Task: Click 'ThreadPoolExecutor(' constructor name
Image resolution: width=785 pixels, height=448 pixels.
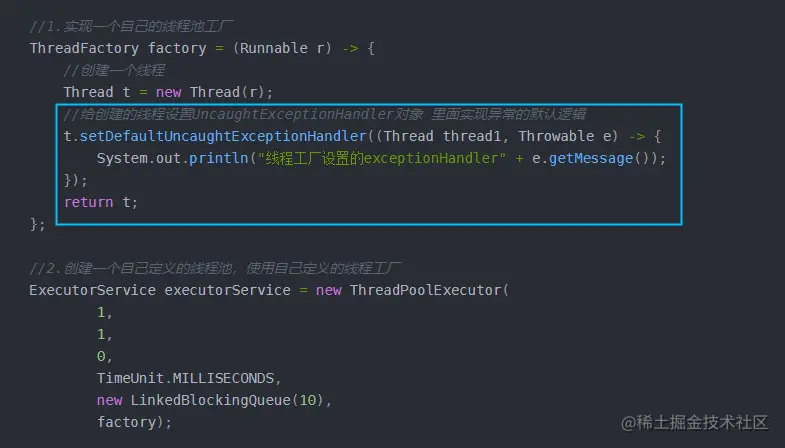Action: click(x=429, y=290)
